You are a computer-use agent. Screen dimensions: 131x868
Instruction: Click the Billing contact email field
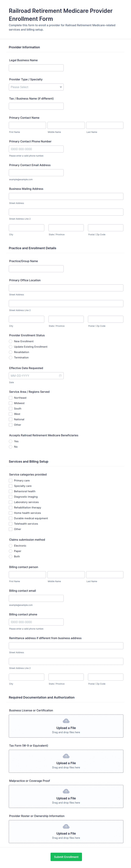click(36, 598)
